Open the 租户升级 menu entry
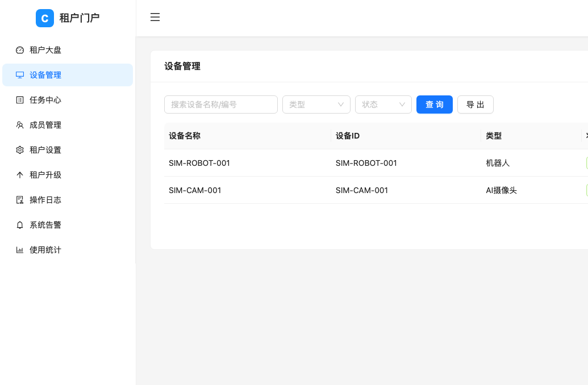Screen dimensions: 588x385 point(68,175)
